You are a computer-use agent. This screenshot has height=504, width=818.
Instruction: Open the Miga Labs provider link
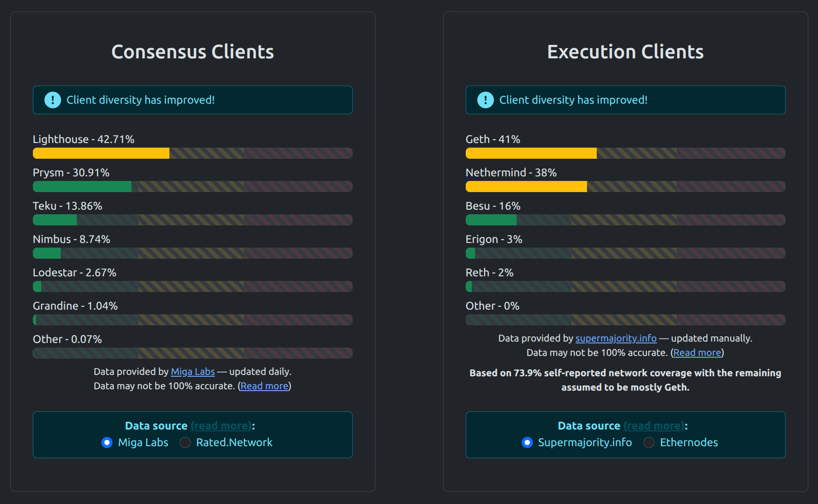click(x=193, y=372)
